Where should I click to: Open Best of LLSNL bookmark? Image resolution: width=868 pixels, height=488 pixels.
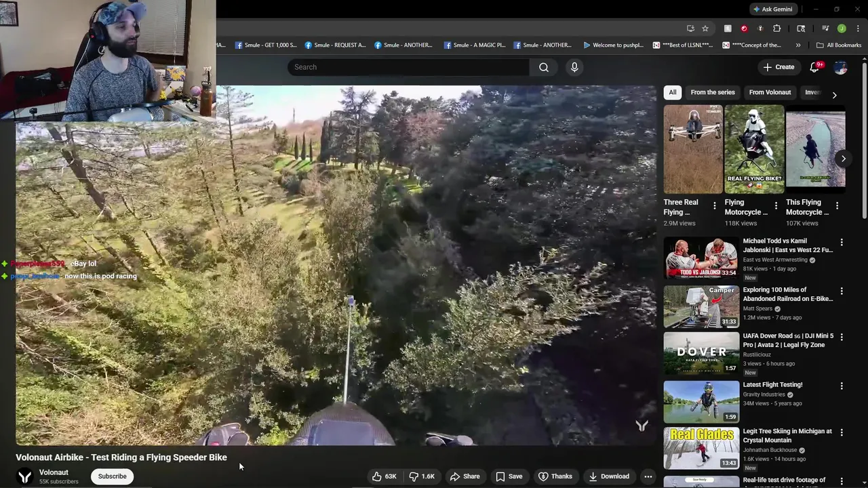tap(683, 45)
